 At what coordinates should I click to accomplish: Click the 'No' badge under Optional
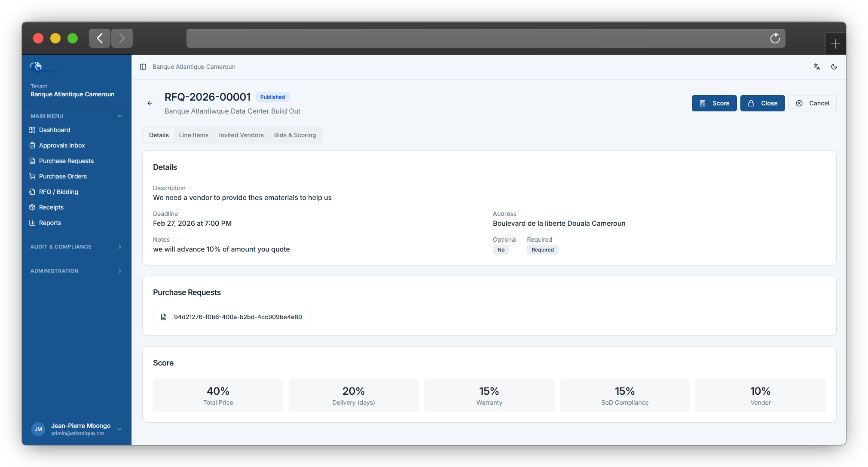[x=501, y=249]
